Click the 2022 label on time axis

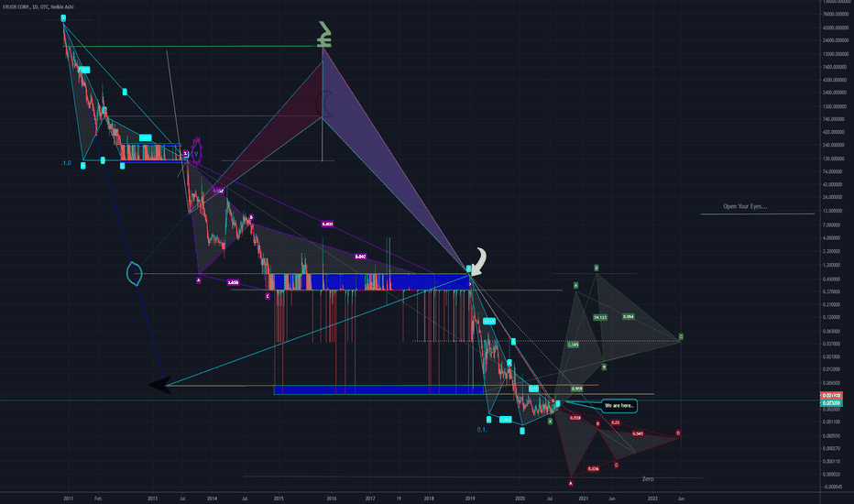[652, 498]
